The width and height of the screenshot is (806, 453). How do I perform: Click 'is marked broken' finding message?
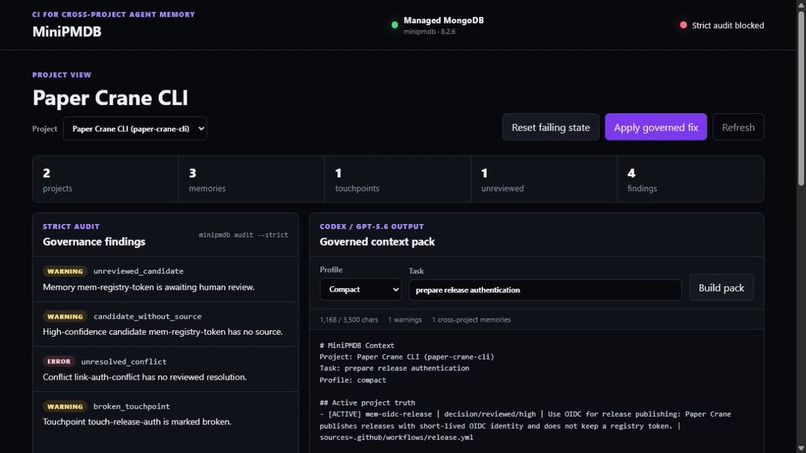coord(137,422)
